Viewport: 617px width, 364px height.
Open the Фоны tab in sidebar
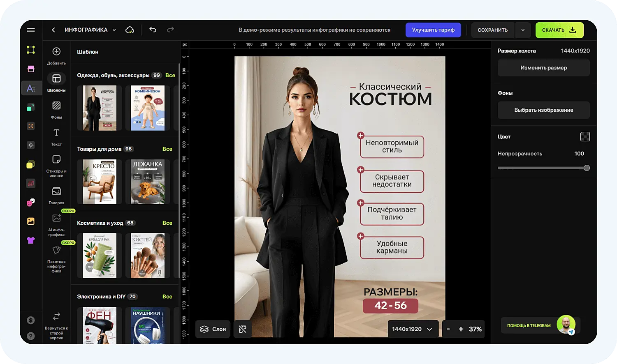click(56, 110)
